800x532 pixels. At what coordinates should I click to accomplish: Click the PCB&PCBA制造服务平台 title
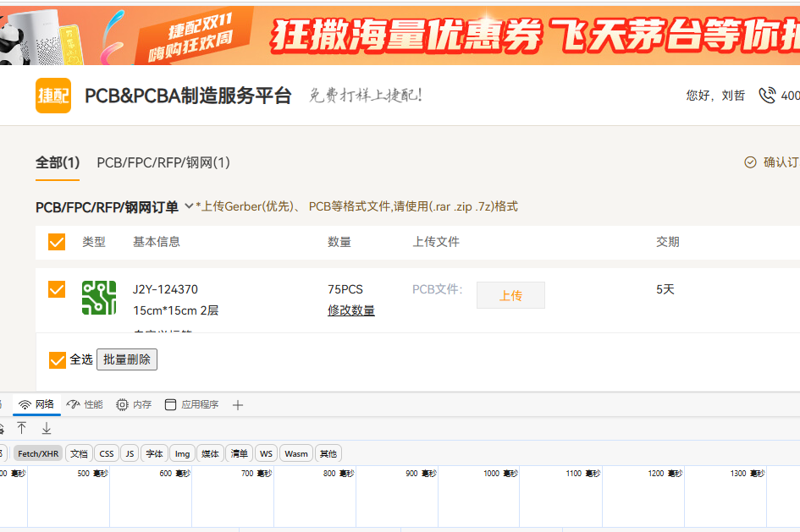pos(188,96)
